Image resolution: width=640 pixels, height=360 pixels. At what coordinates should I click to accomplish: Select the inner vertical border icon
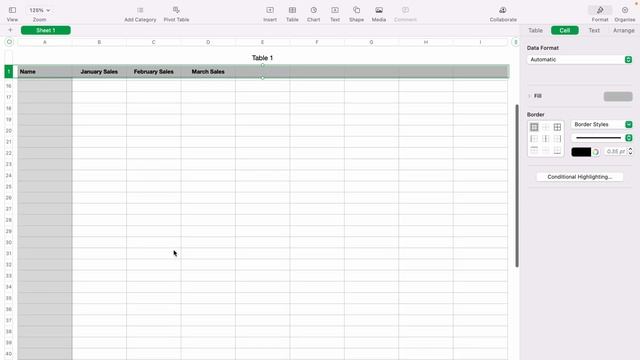point(546,139)
